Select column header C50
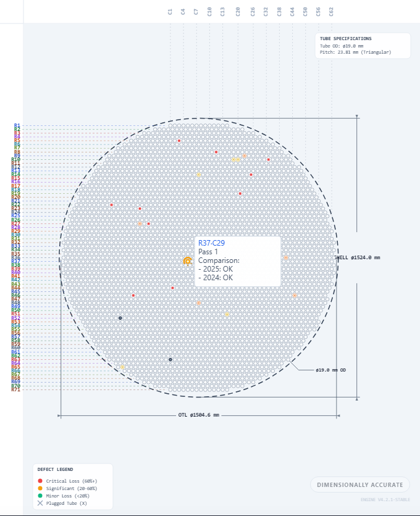The height and width of the screenshot is (516, 420). point(305,12)
